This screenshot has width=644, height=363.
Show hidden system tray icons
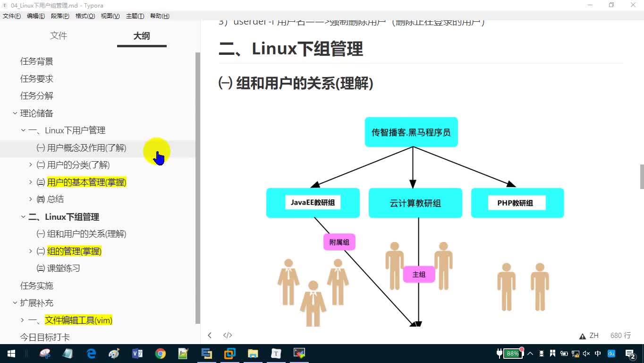[530, 354]
